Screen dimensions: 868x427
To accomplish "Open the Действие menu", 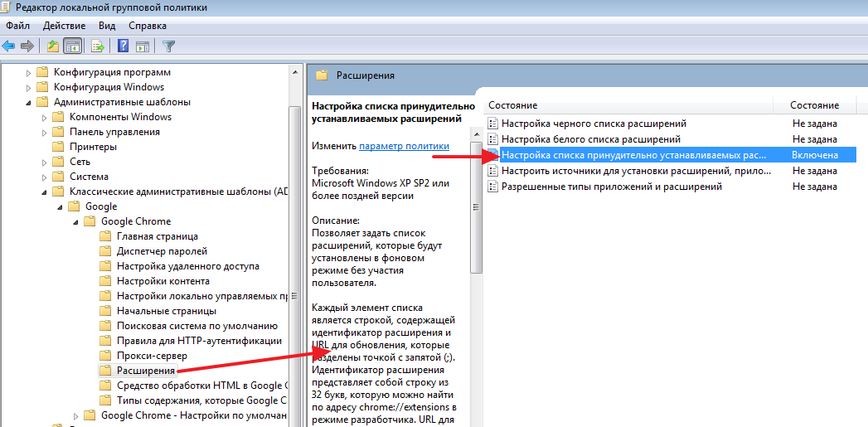I will point(64,26).
